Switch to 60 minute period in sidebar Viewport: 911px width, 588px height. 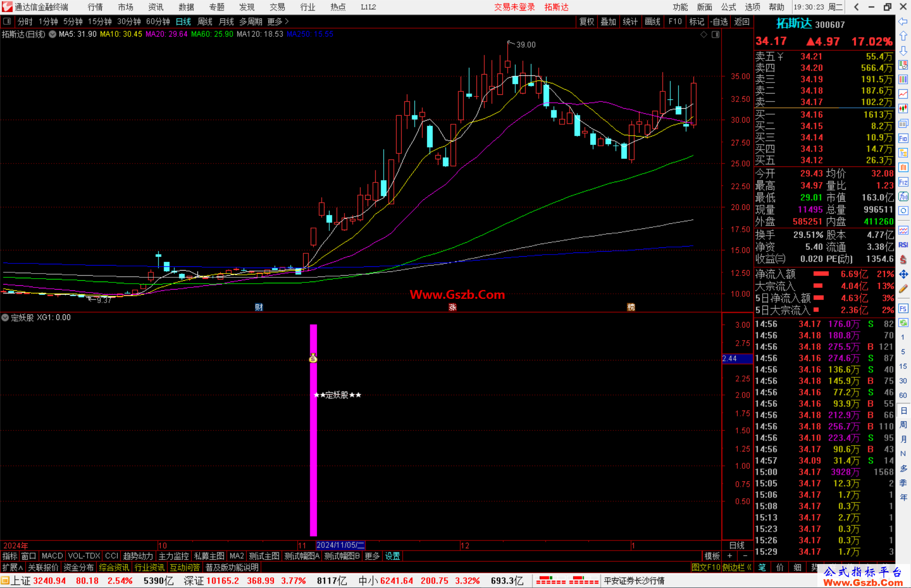pyautogui.click(x=903, y=395)
